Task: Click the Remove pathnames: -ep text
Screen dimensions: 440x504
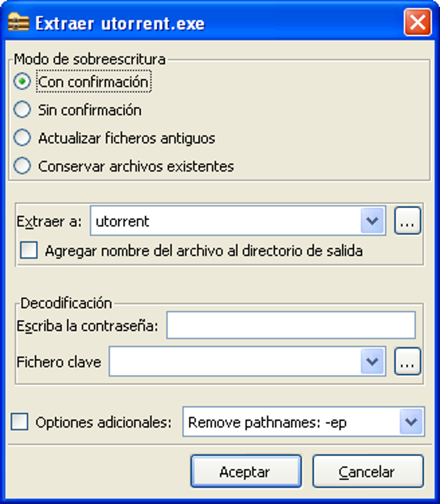Action: click(x=267, y=423)
